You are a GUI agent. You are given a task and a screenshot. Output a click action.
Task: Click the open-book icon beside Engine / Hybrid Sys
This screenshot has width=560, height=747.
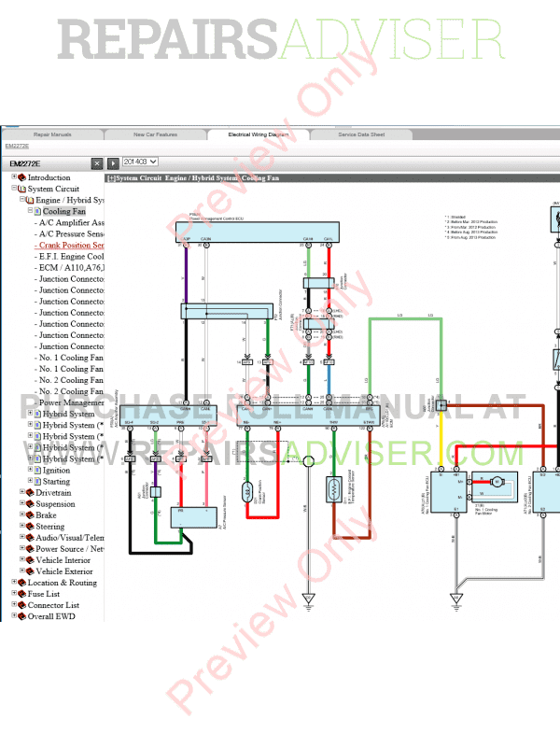(30, 200)
